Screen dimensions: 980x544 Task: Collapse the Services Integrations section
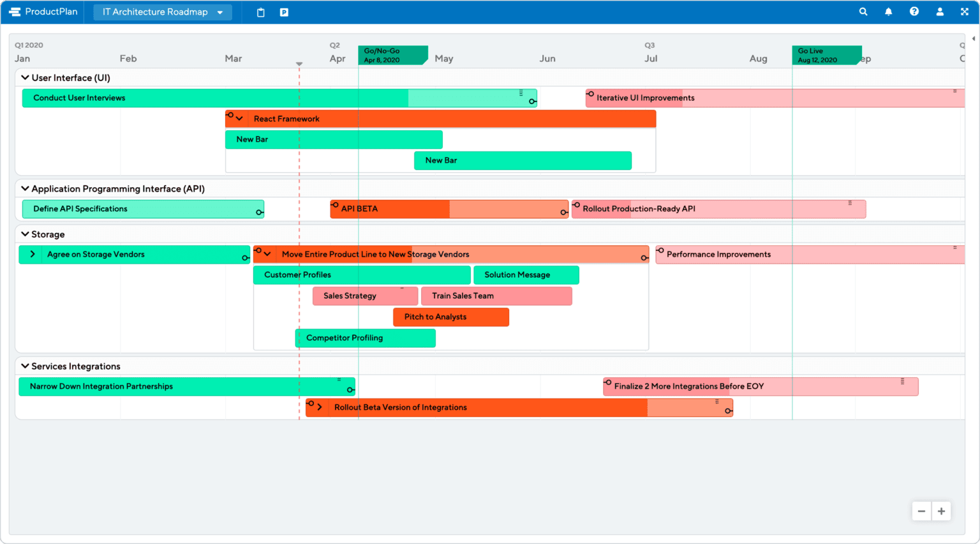pyautogui.click(x=24, y=366)
